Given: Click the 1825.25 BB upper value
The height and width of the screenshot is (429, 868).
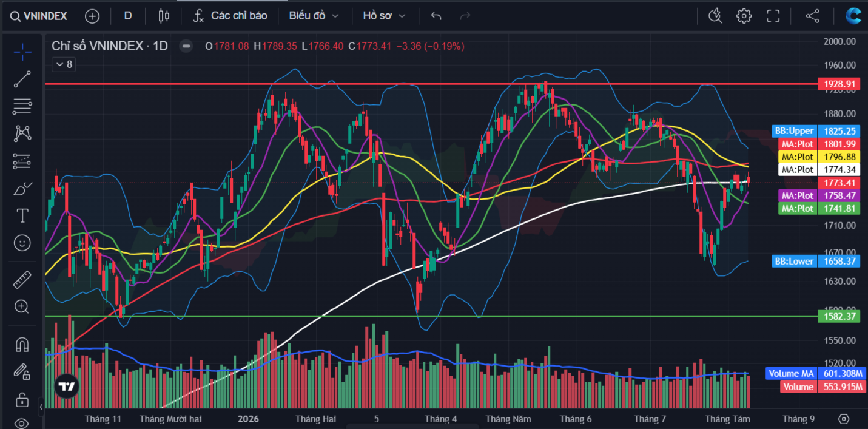Looking at the screenshot, I should 839,131.
